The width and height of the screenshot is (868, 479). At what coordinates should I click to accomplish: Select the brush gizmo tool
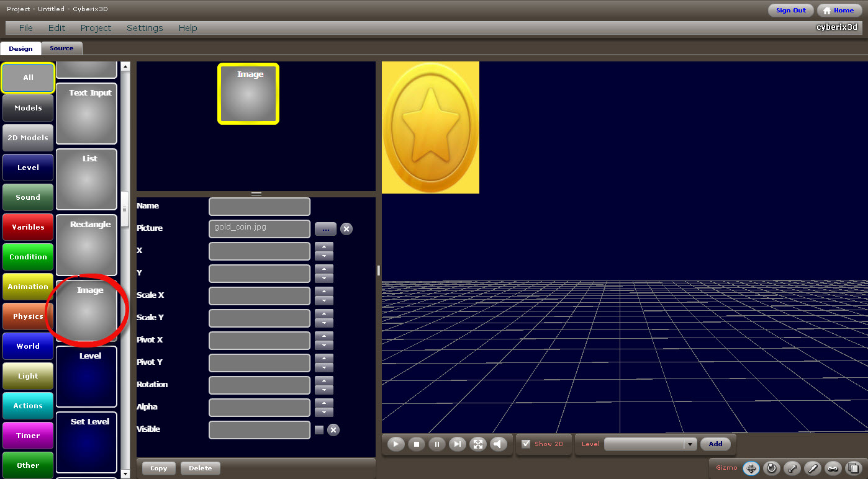[813, 468]
